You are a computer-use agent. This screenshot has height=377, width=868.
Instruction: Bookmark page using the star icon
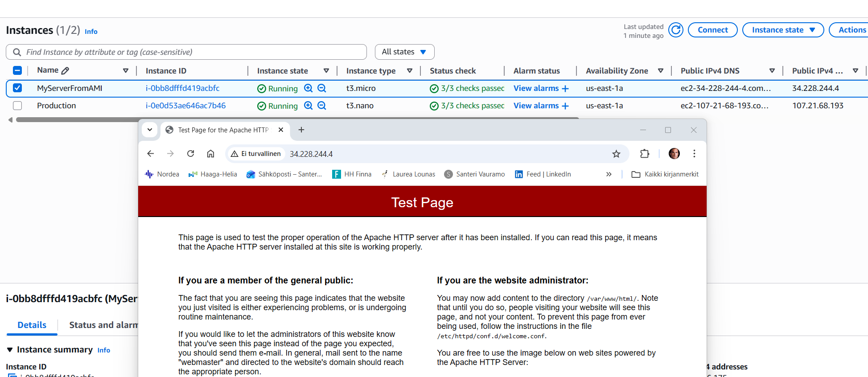point(616,154)
